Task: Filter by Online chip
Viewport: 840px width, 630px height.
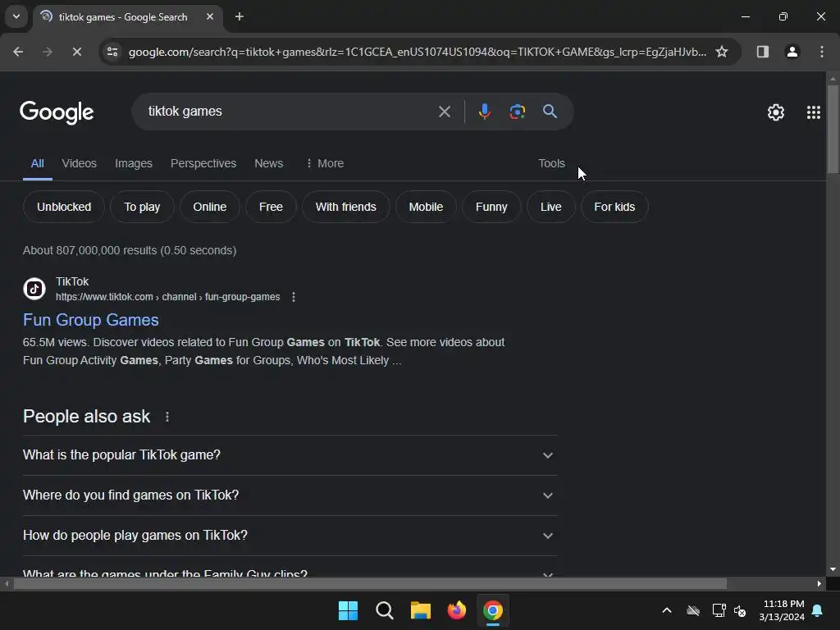Action: click(209, 207)
